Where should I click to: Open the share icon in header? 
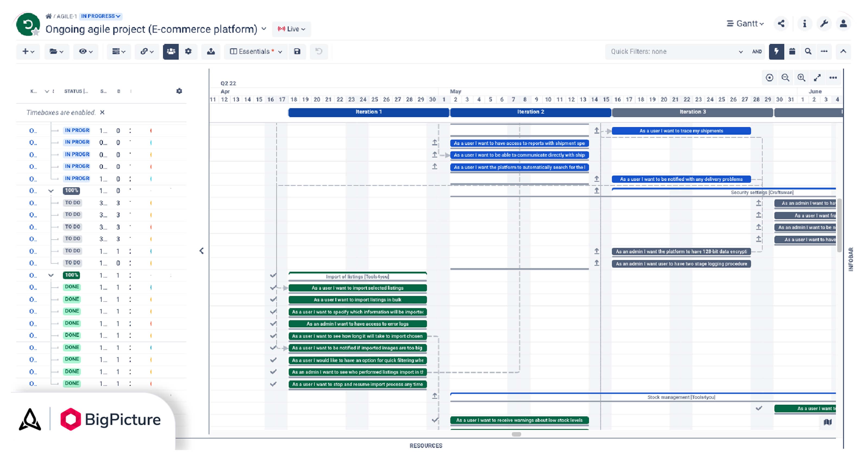coord(781,24)
